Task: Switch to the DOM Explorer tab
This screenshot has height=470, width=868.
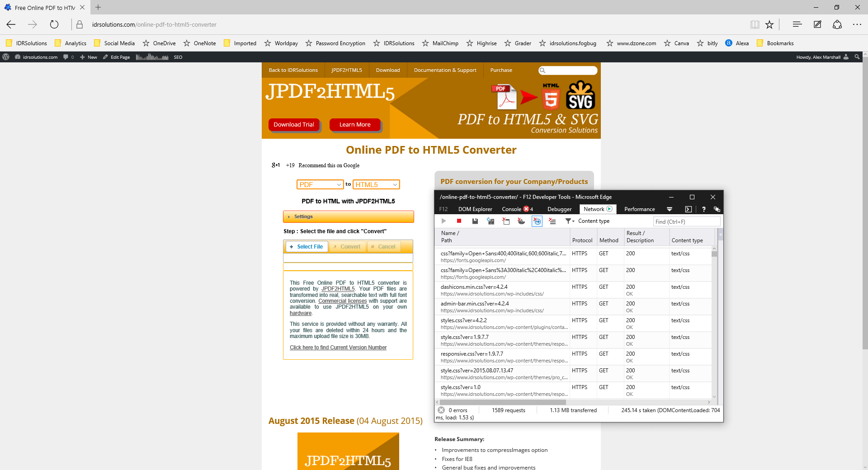Action: (x=475, y=209)
